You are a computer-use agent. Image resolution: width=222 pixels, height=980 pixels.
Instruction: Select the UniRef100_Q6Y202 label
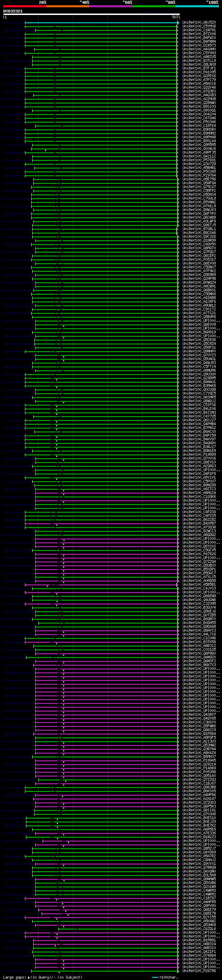pos(199,546)
